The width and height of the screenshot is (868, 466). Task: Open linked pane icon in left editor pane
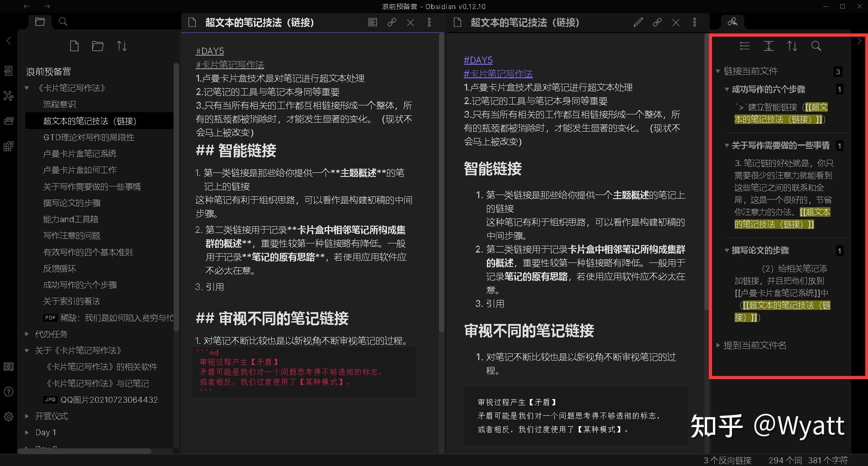pyautogui.click(x=392, y=22)
